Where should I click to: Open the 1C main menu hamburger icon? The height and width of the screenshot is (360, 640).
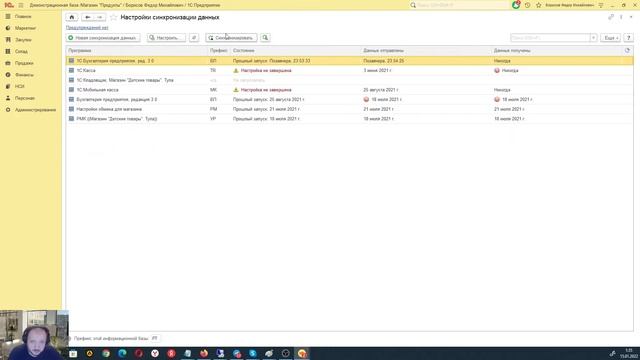click(21, 5)
